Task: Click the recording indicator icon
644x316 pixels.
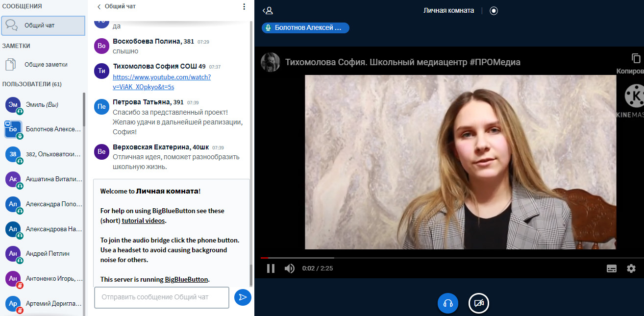Action: click(494, 11)
